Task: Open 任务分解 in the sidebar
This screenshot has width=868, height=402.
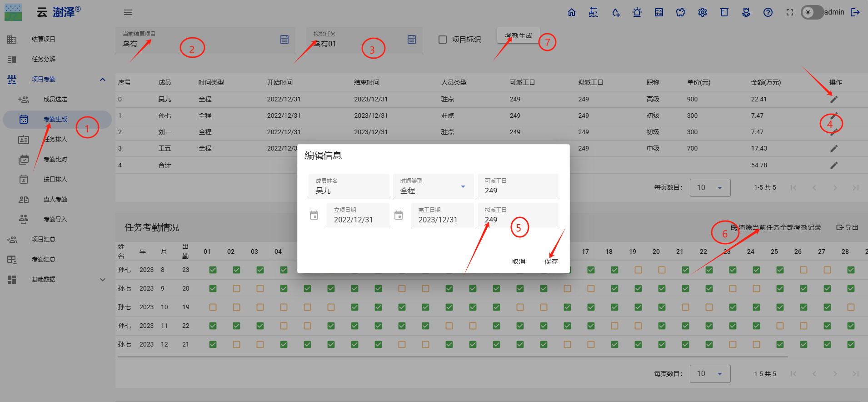Action: pos(44,59)
